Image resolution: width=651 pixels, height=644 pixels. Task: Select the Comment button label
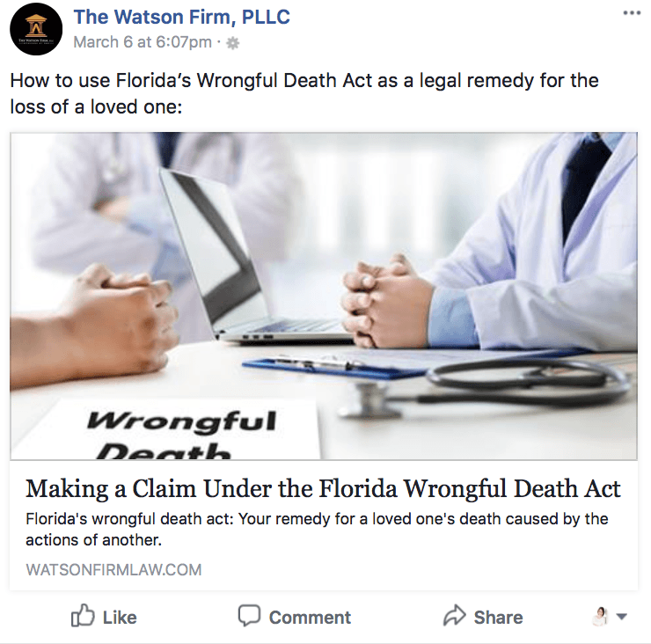(x=310, y=618)
